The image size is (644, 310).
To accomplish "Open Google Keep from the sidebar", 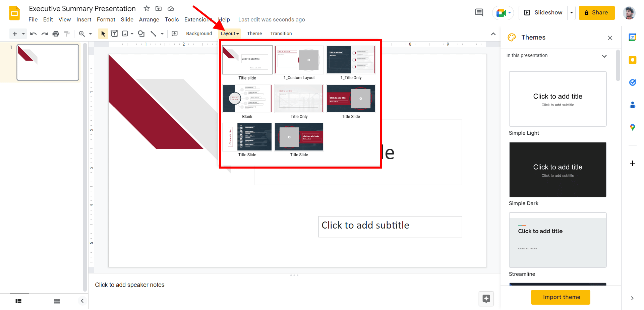I will point(633,60).
